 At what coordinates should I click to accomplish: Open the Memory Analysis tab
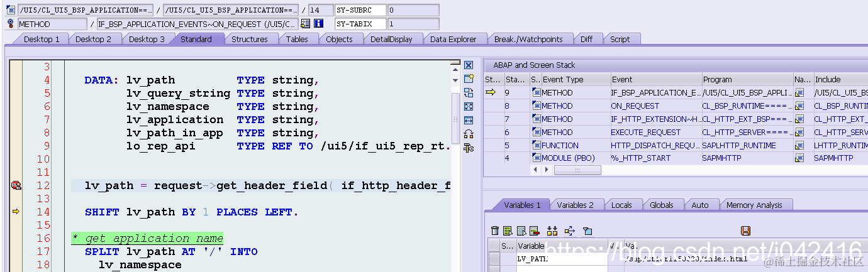click(x=754, y=205)
